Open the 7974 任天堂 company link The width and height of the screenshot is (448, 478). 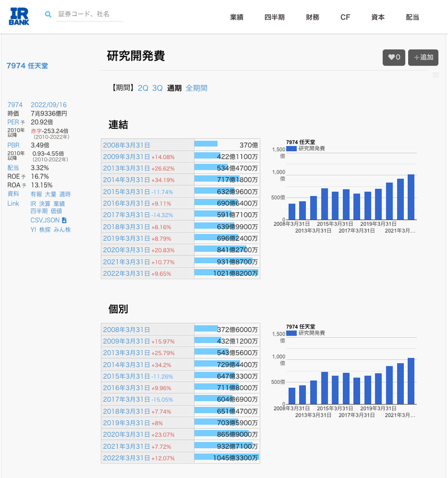27,66
